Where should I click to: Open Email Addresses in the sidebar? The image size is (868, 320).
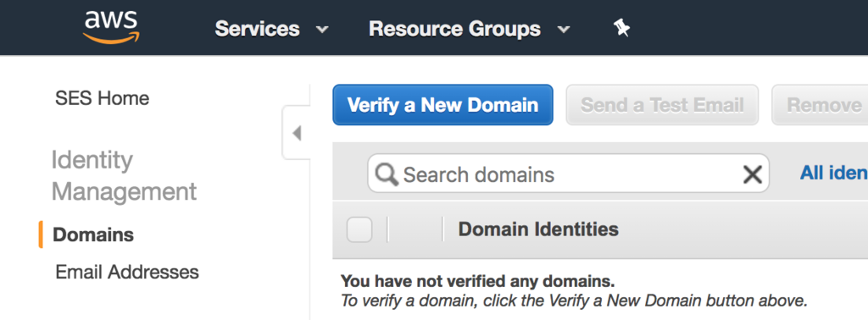point(127,272)
